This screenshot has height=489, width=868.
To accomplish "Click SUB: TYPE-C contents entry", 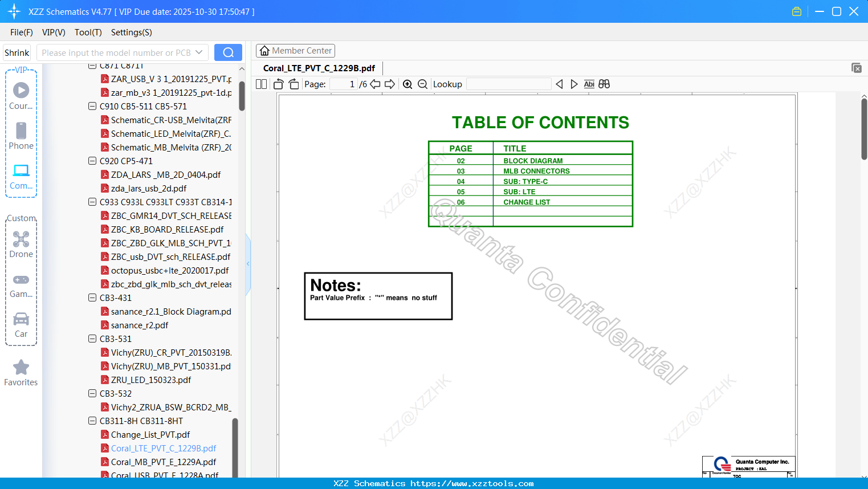I will [525, 181].
